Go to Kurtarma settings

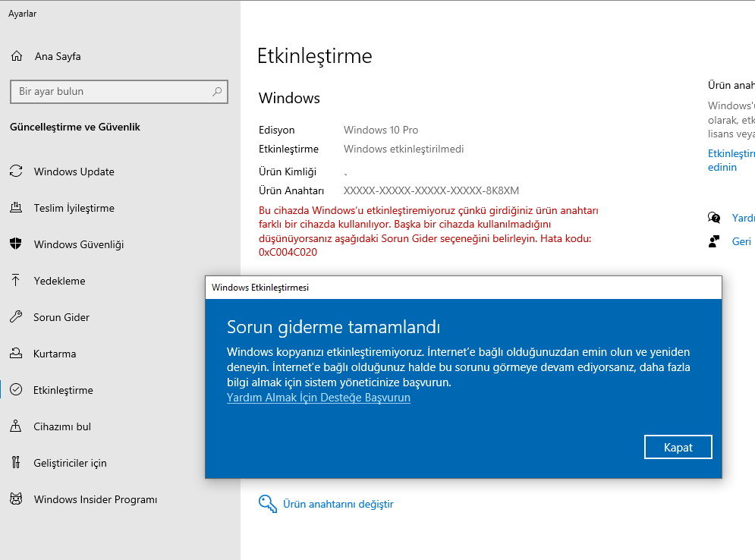click(55, 354)
